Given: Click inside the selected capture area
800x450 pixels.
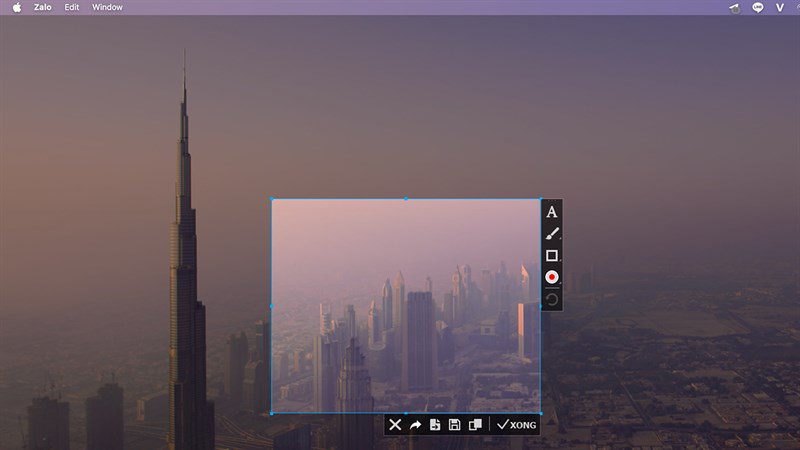Looking at the screenshot, I should pyautogui.click(x=406, y=306).
